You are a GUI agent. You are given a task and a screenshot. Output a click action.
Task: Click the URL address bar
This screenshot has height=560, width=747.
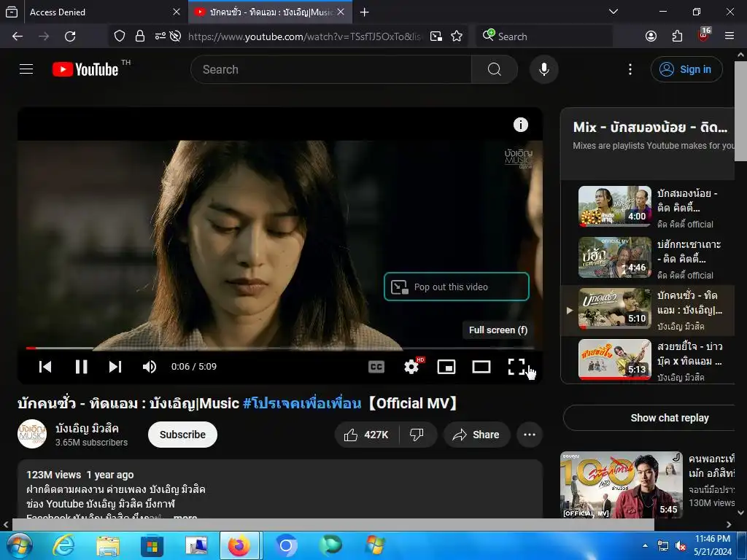305,36
